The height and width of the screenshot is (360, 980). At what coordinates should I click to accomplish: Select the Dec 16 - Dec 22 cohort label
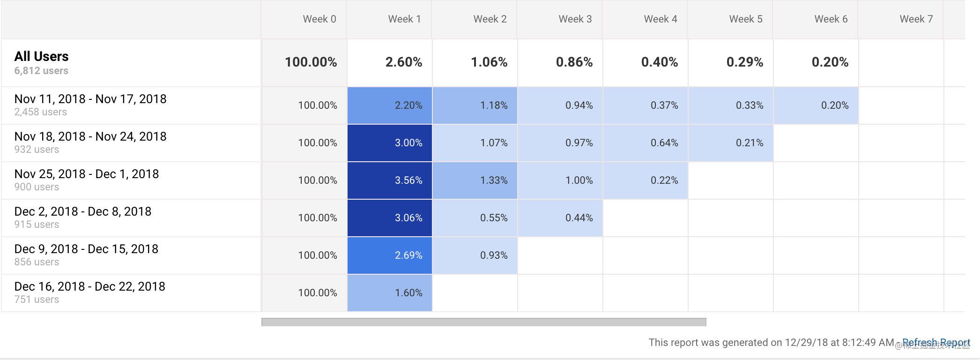tap(89, 286)
